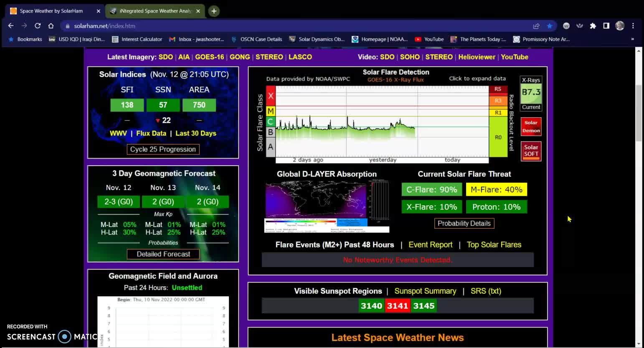
Task: Click Probability Details button
Action: coord(464,223)
